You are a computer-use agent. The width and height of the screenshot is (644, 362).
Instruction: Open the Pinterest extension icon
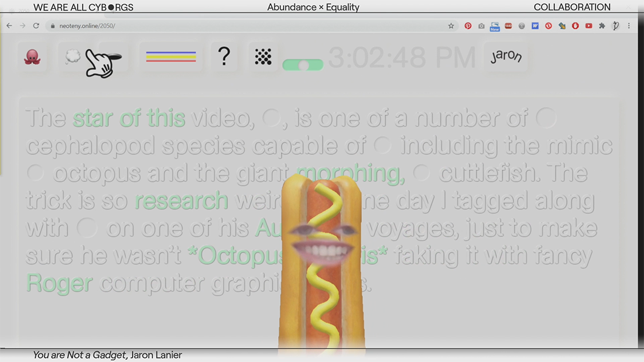pyautogui.click(x=468, y=26)
